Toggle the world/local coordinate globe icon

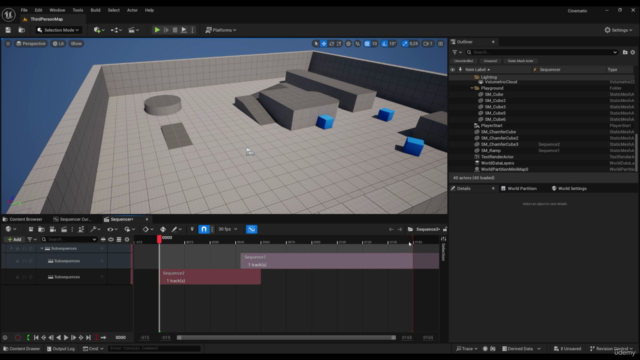(349, 44)
